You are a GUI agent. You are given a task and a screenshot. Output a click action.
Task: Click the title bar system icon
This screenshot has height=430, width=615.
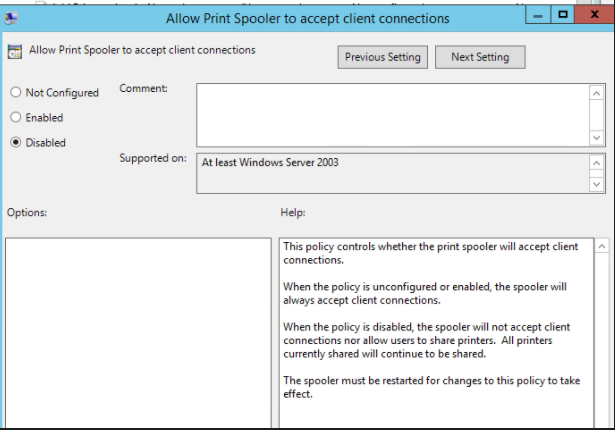click(11, 18)
